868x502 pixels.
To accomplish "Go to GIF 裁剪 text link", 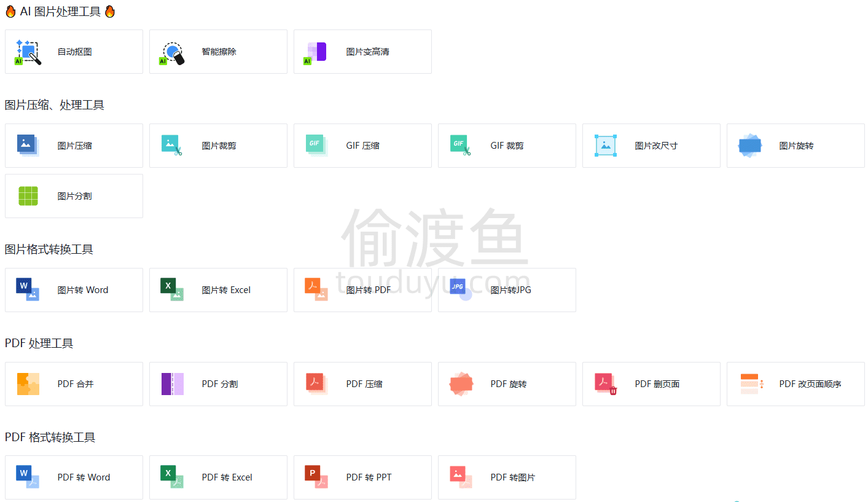I will click(x=507, y=146).
